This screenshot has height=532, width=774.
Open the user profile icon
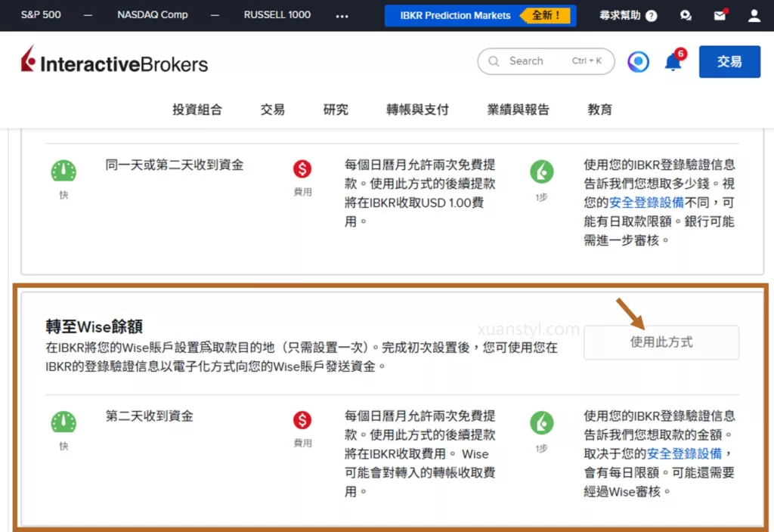[x=754, y=16]
